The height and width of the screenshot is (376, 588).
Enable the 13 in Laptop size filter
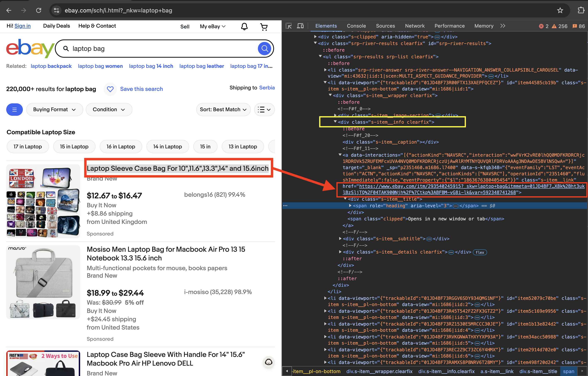[x=243, y=146]
